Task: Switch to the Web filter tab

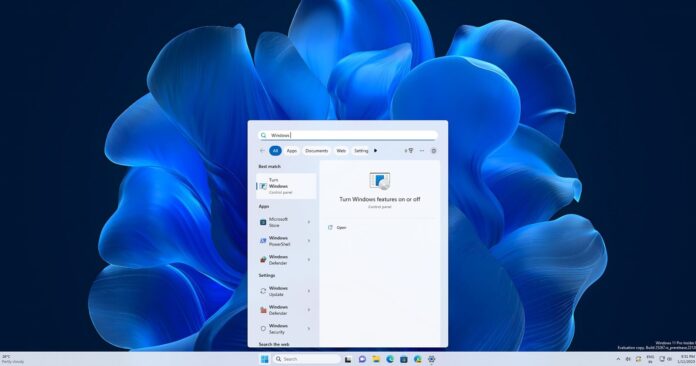Action: coord(341,151)
